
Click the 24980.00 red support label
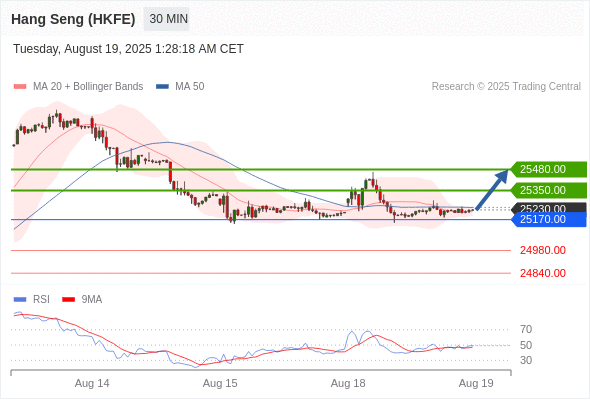[543, 250]
